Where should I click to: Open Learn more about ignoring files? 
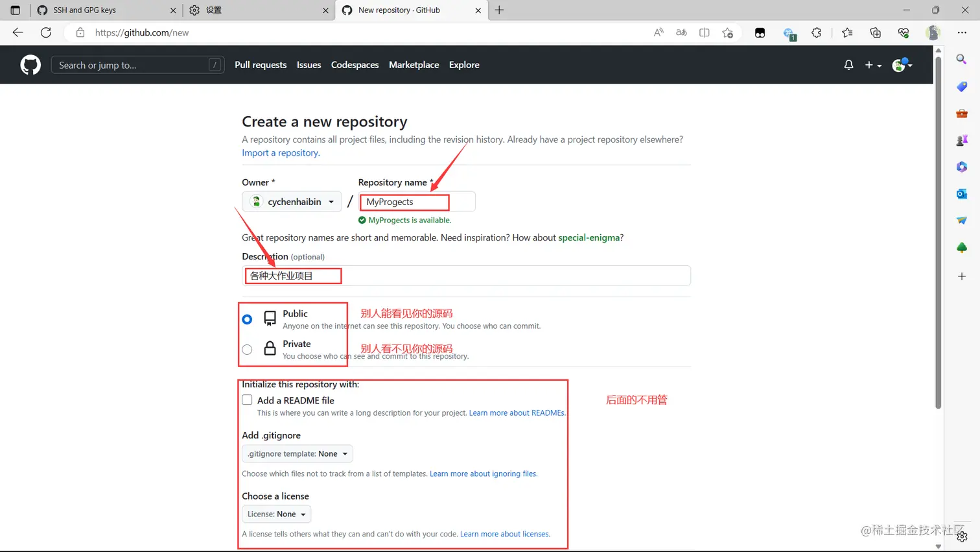484,474
